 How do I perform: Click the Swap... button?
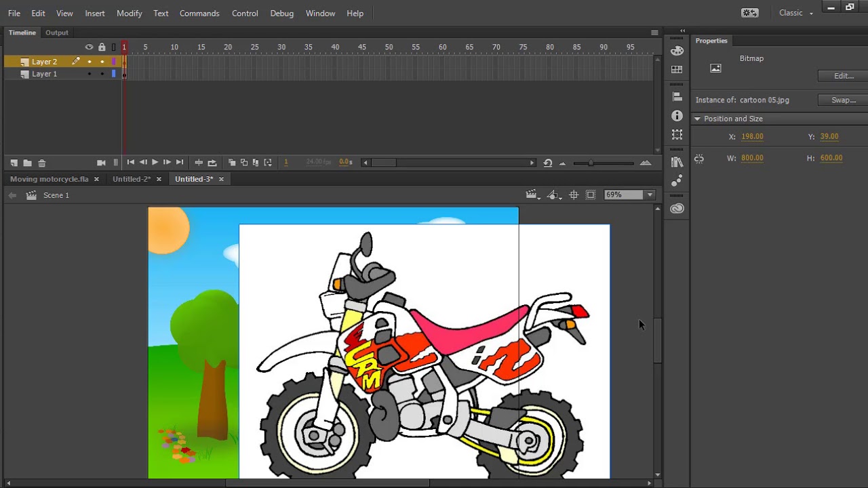pos(843,100)
